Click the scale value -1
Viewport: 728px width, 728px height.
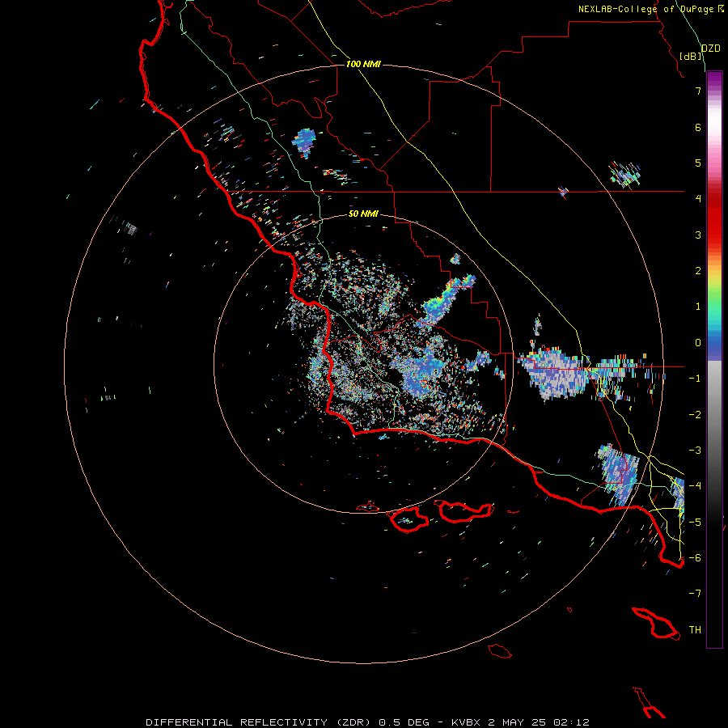pos(695,379)
